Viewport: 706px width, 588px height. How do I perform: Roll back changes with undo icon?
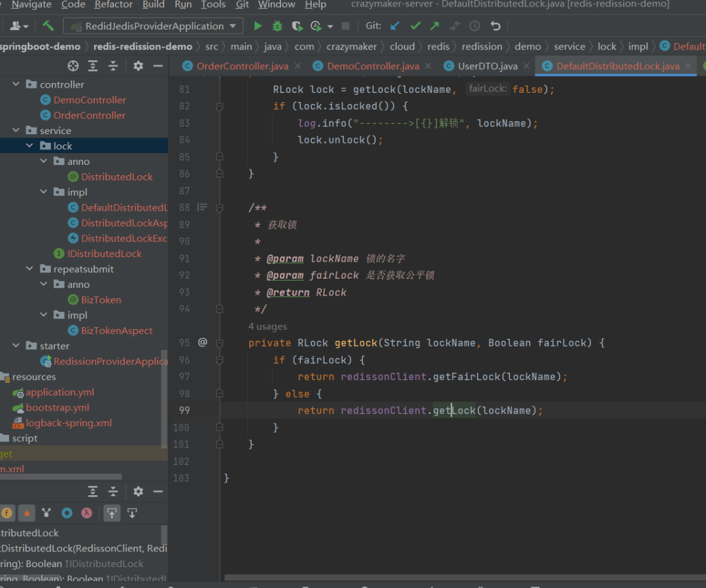[496, 26]
